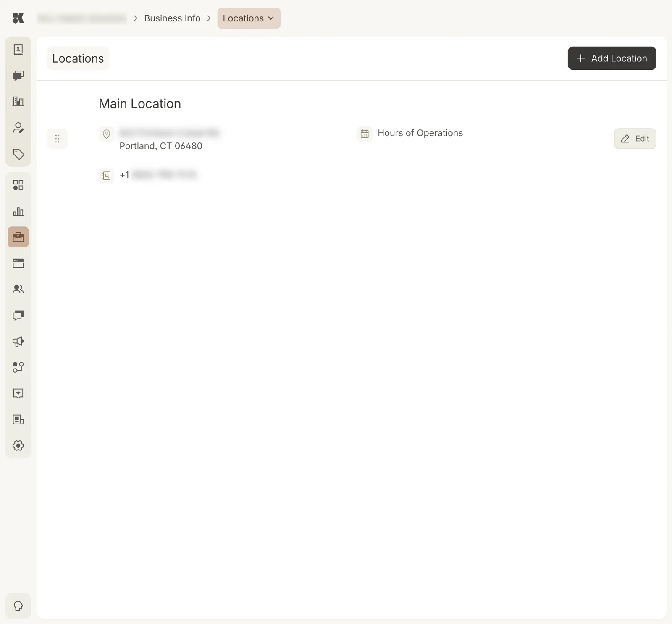The width and height of the screenshot is (672, 624).
Task: Click the blurred business name breadcrumb
Action: (82, 18)
